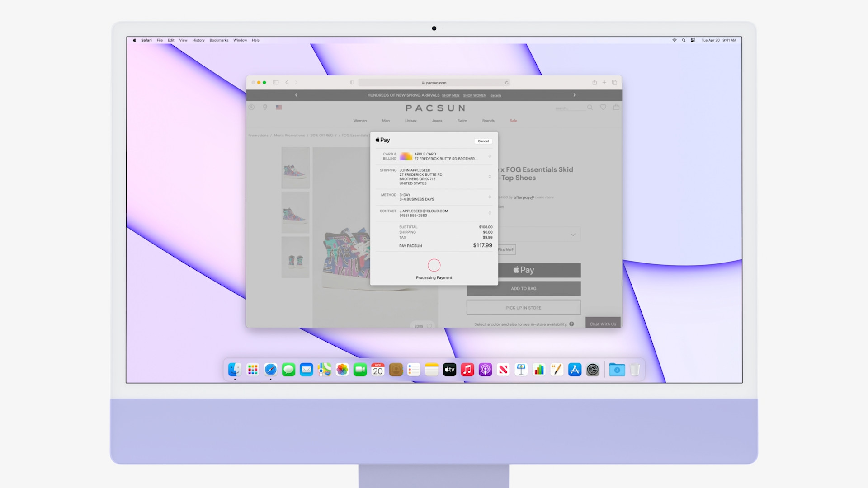868x488 pixels.
Task: Click the store locator pin icon
Action: pos(265,107)
